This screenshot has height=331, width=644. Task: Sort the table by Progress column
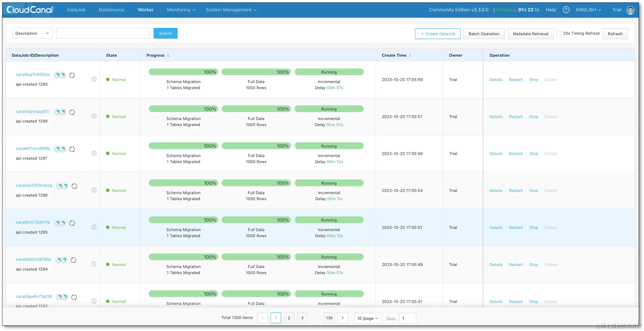click(x=168, y=55)
